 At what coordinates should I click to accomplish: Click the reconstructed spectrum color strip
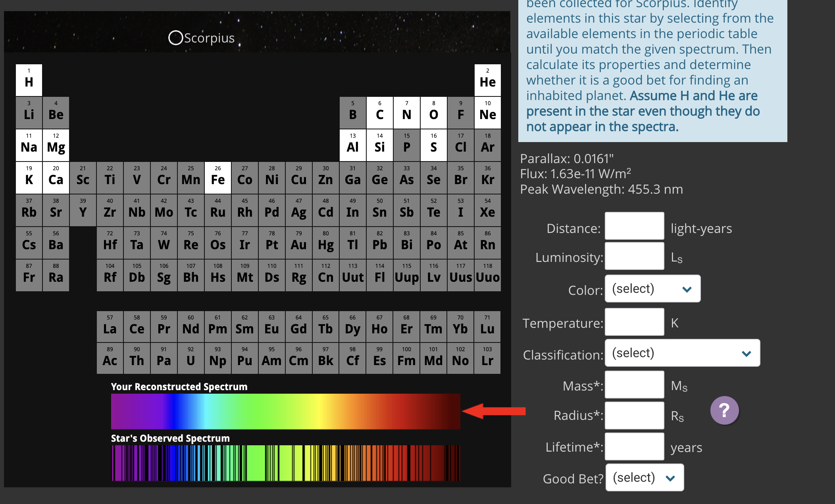tap(285, 412)
